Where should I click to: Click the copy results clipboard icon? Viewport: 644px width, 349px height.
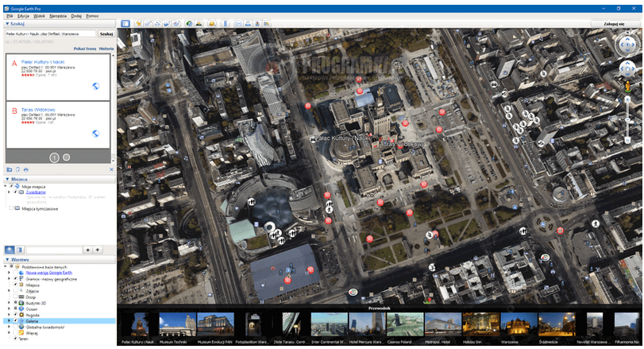pos(17,169)
